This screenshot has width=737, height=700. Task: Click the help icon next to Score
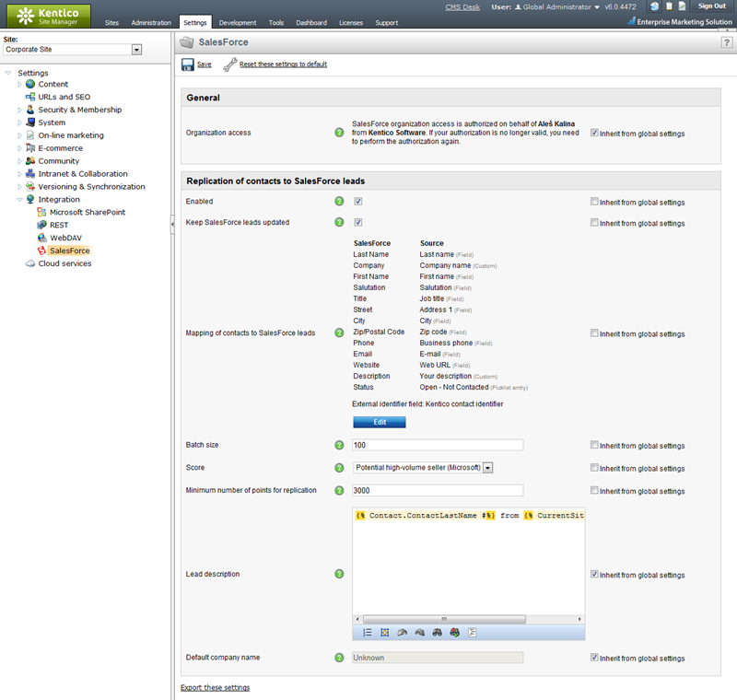(339, 468)
